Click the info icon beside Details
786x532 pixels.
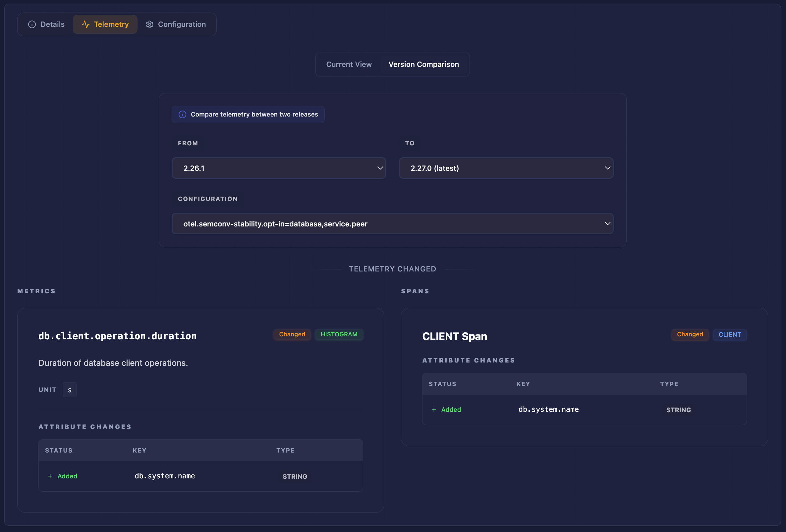click(32, 24)
